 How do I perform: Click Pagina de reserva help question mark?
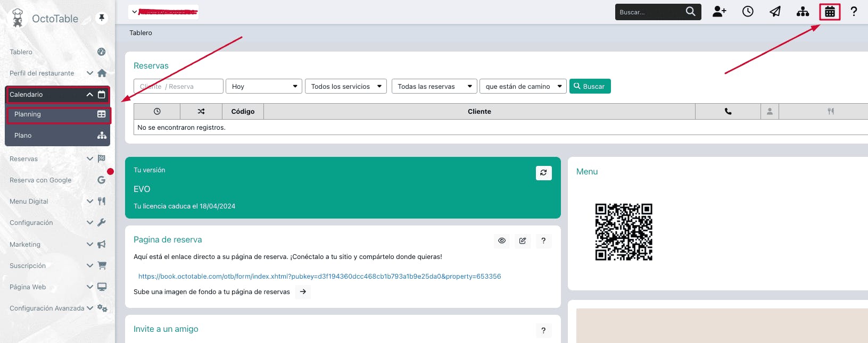point(543,241)
